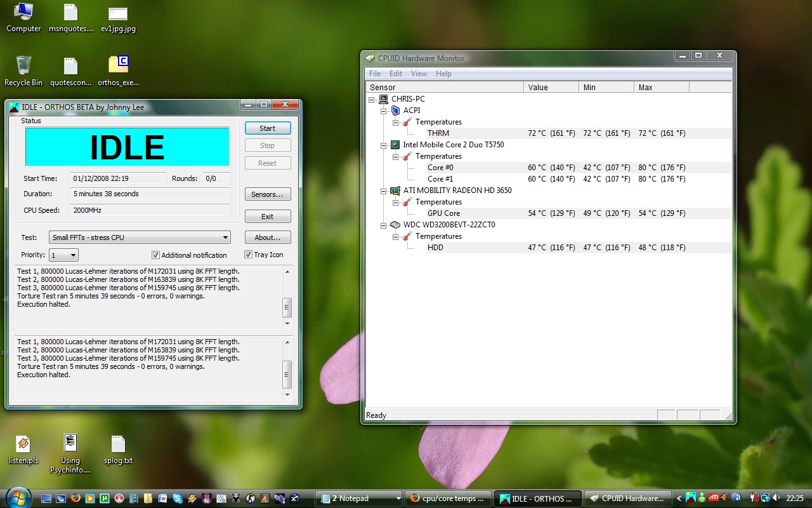Click ATI MOBILITY RADEON HD 3650 chip icon
812x508 pixels.
[x=395, y=190]
